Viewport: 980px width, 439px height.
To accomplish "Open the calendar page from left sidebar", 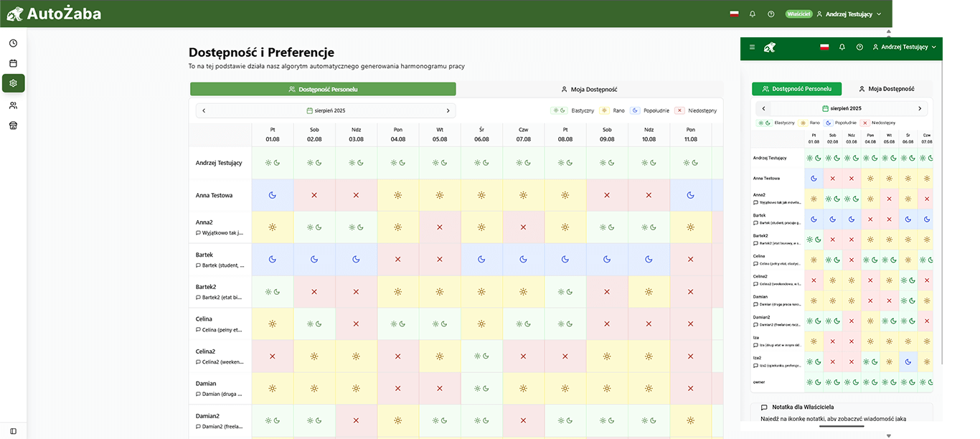I will 13,63.
